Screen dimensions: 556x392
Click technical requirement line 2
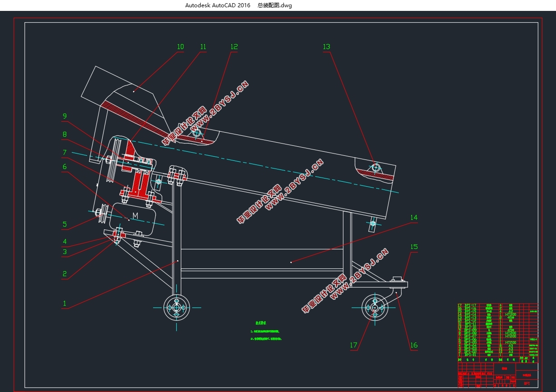(267, 339)
